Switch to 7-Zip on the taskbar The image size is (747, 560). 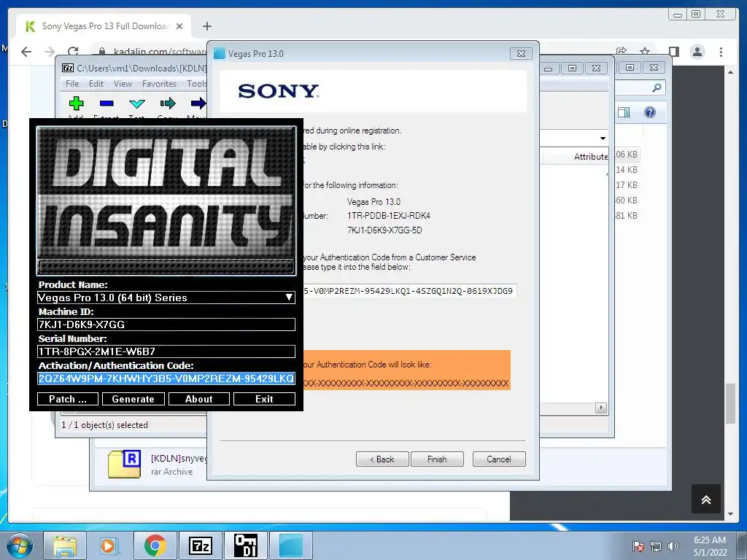(x=200, y=545)
